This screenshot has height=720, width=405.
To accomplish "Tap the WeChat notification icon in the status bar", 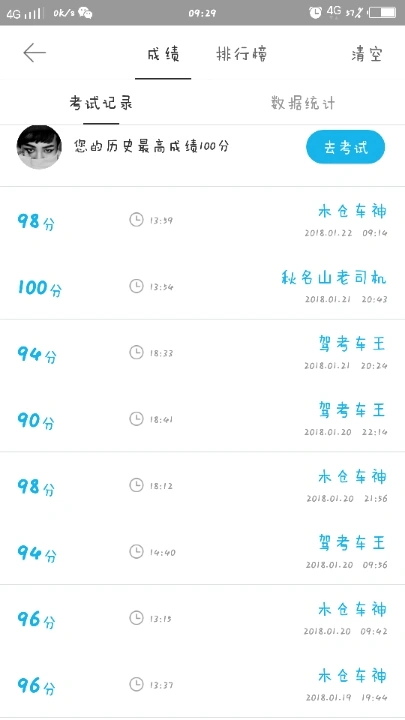I will click(85, 13).
